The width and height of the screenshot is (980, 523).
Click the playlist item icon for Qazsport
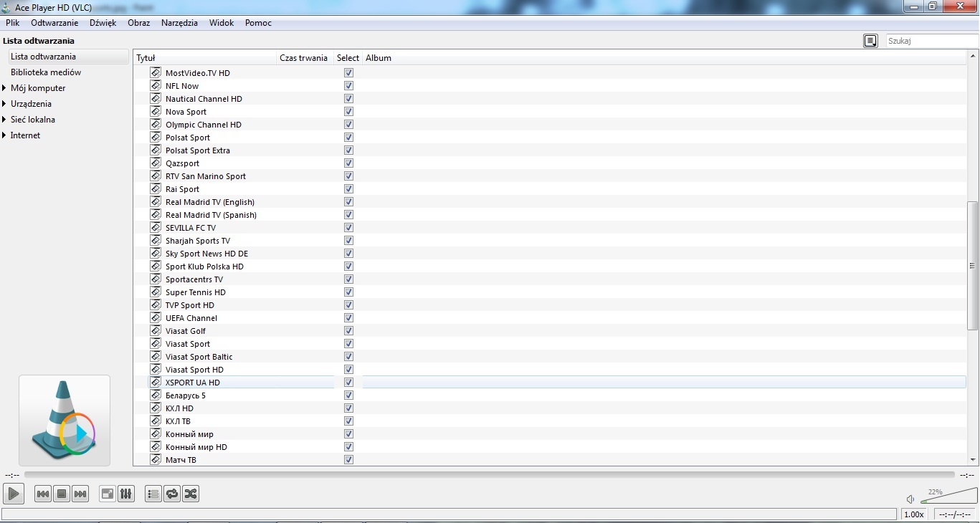tap(156, 163)
